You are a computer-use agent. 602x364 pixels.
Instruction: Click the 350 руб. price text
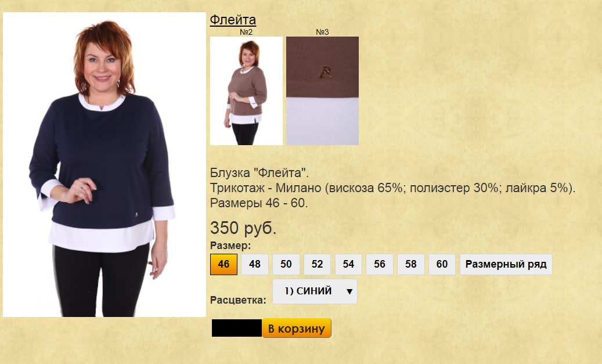pyautogui.click(x=243, y=228)
